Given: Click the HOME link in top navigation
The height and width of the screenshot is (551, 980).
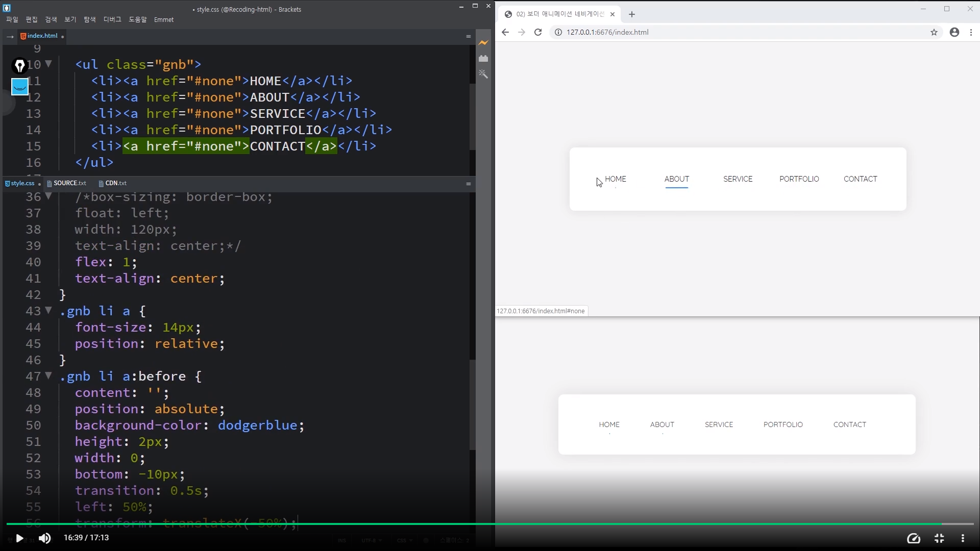Looking at the screenshot, I should pos(616,179).
